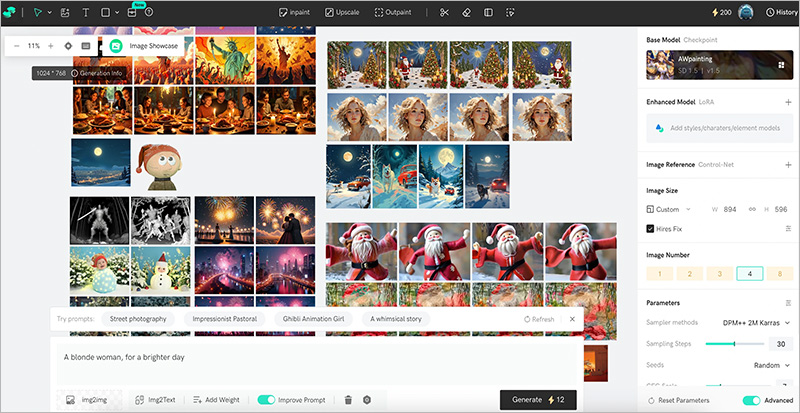Open Hires Fix settings sliders icon
The image size is (800, 413).
788,229
